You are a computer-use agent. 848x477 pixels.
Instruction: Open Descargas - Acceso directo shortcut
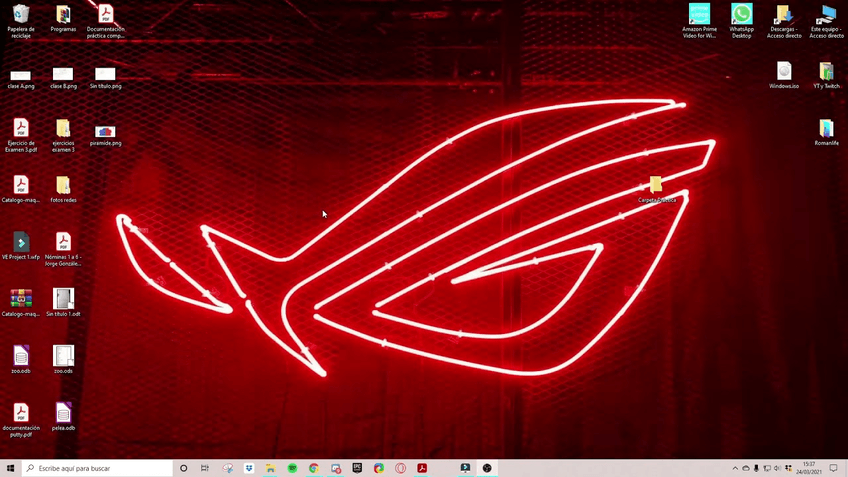point(784,21)
